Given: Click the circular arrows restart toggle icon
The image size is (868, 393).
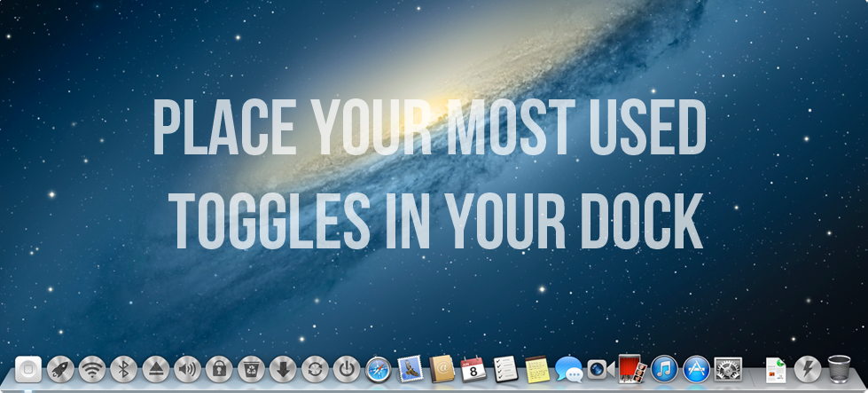Looking at the screenshot, I should [315, 369].
